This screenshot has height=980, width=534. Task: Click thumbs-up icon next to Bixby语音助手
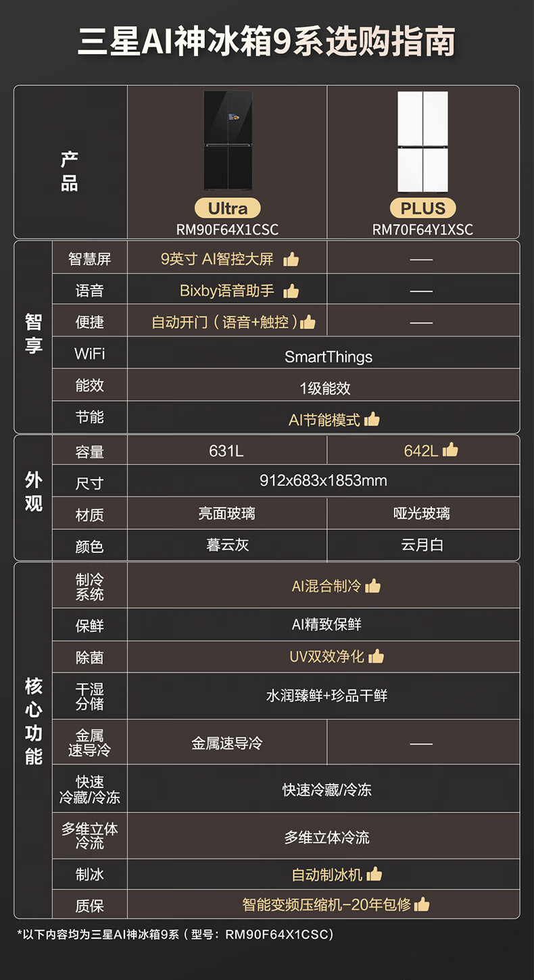point(291,291)
